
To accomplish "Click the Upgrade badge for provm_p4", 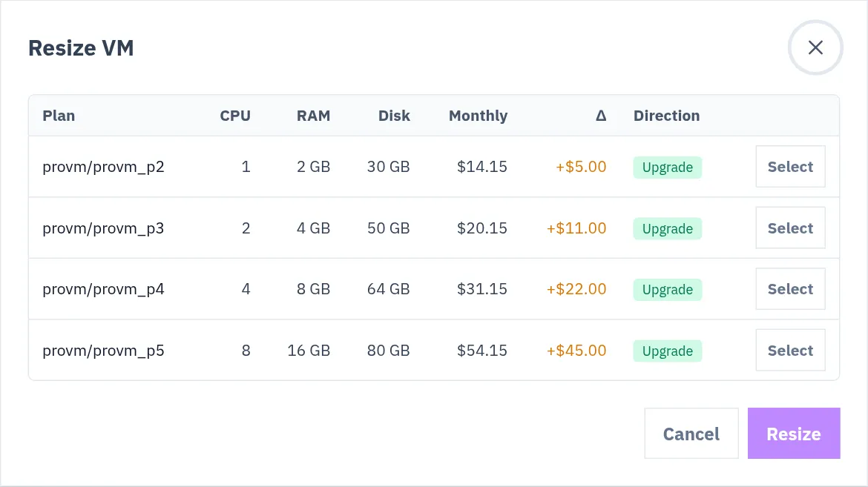I will point(668,289).
